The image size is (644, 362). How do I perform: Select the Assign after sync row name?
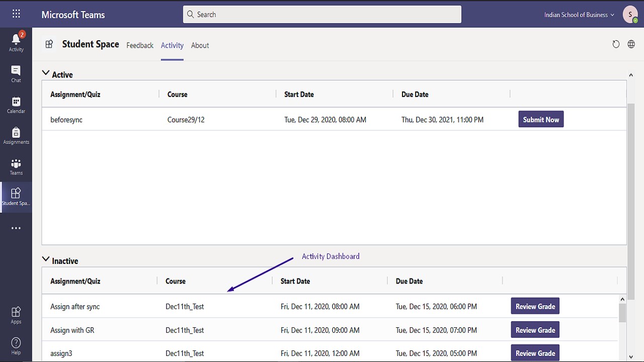coord(75,307)
